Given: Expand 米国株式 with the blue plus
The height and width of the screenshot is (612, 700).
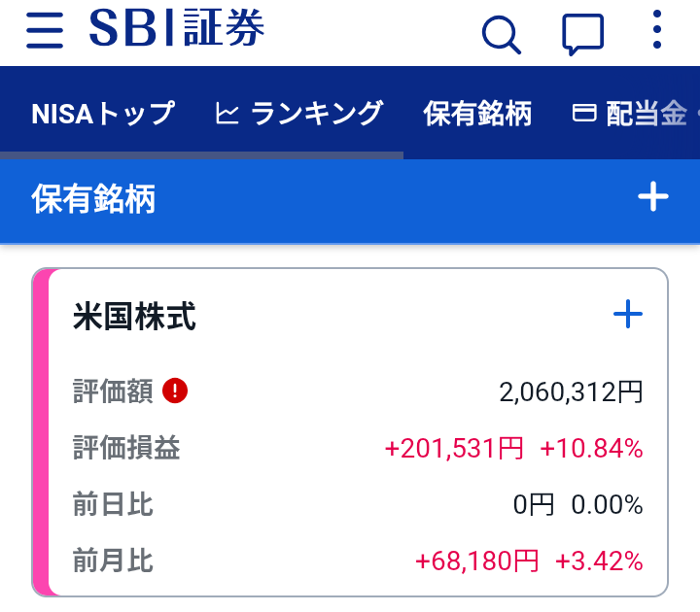Looking at the screenshot, I should click(628, 314).
